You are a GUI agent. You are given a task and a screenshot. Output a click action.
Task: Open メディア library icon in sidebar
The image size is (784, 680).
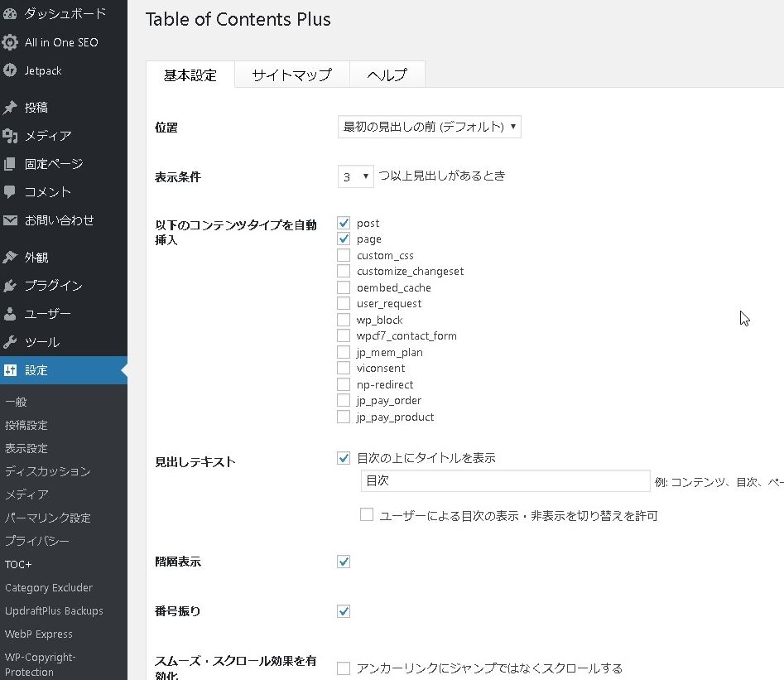(10, 136)
